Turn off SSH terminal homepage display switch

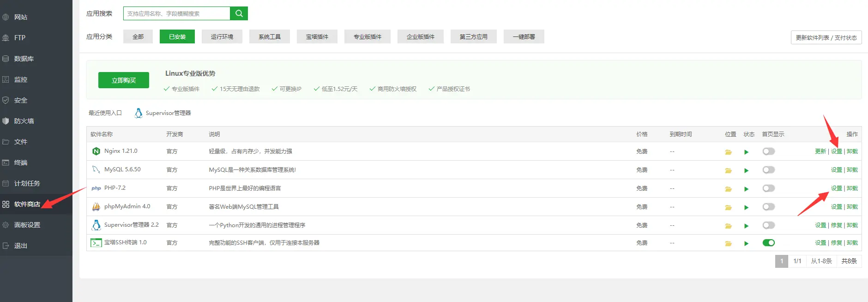coord(769,243)
